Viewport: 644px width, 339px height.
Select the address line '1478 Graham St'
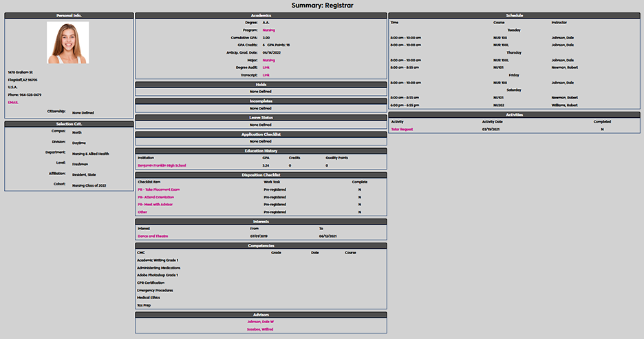[20, 72]
